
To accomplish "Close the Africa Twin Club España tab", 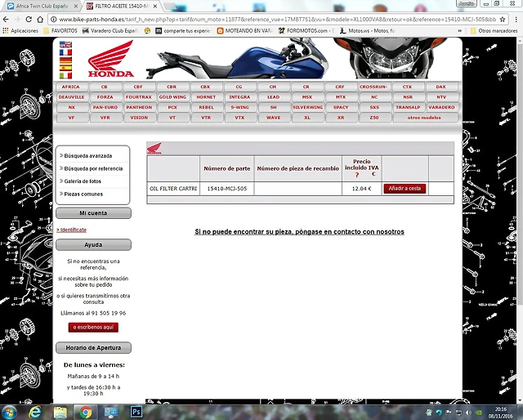I will [76, 6].
